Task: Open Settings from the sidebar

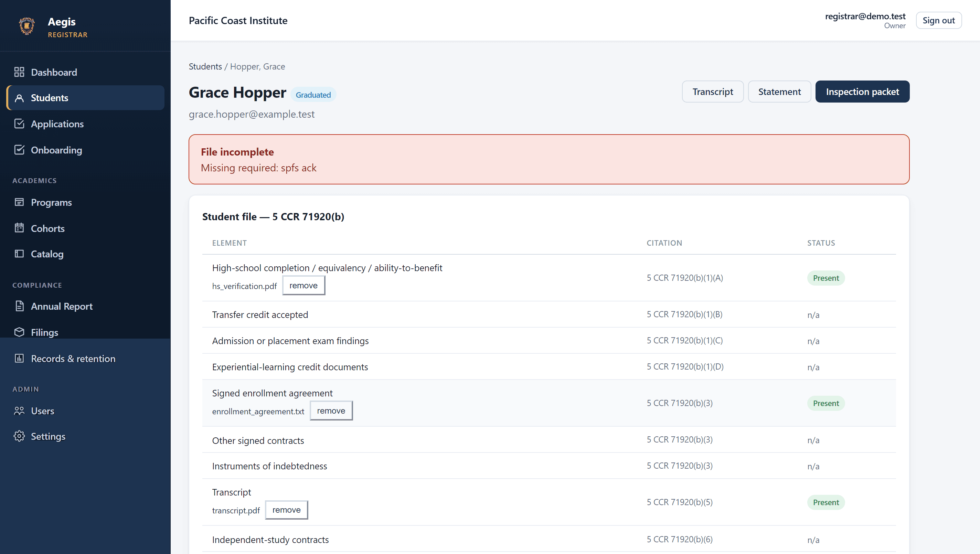Action: coord(86,436)
